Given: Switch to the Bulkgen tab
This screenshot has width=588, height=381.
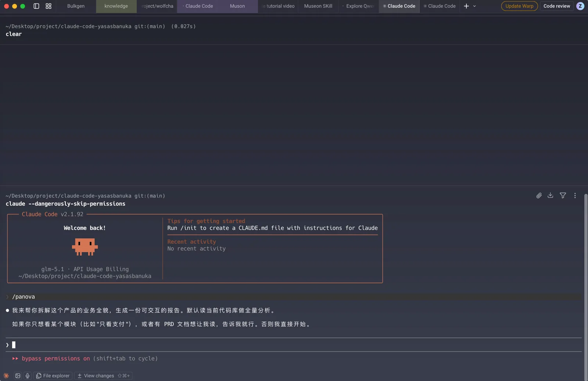Looking at the screenshot, I should 76,6.
